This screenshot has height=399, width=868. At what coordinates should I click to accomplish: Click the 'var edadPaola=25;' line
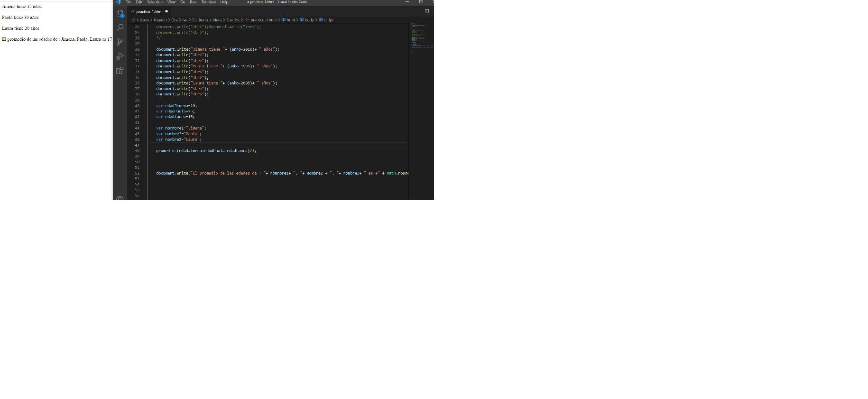click(x=175, y=111)
